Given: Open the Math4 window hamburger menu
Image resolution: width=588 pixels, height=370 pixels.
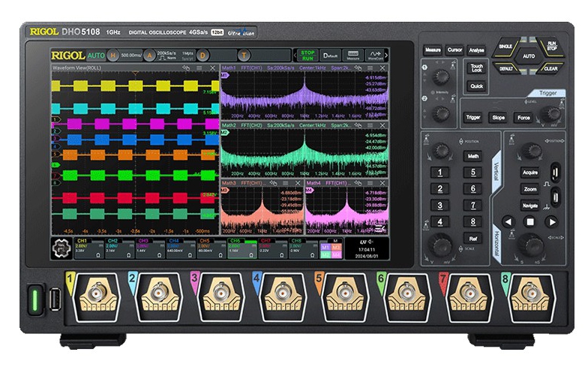Looking at the screenshot, I should [x=370, y=183].
